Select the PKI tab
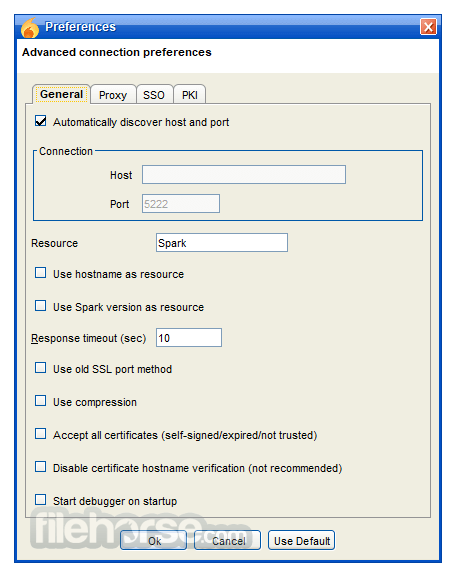Screen dimensions: 456x579 coord(190,95)
